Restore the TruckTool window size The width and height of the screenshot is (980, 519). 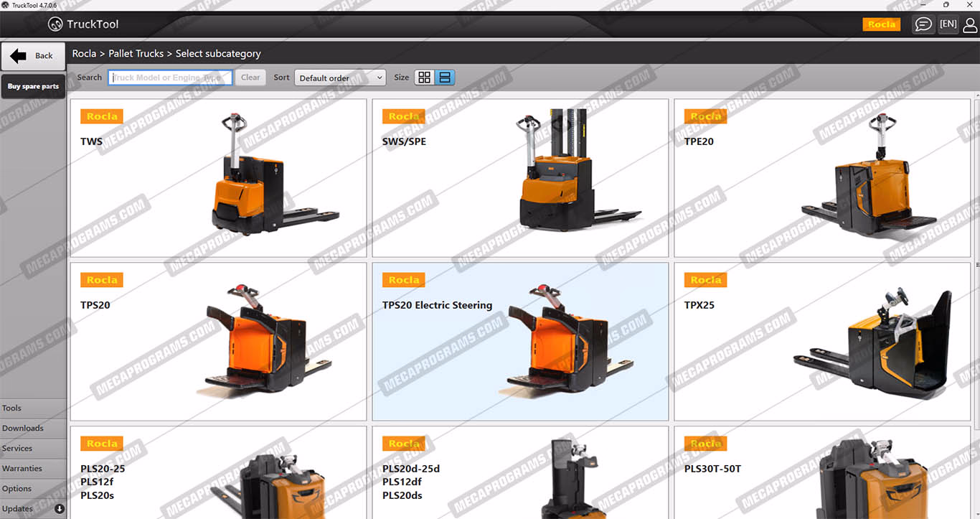click(x=946, y=5)
